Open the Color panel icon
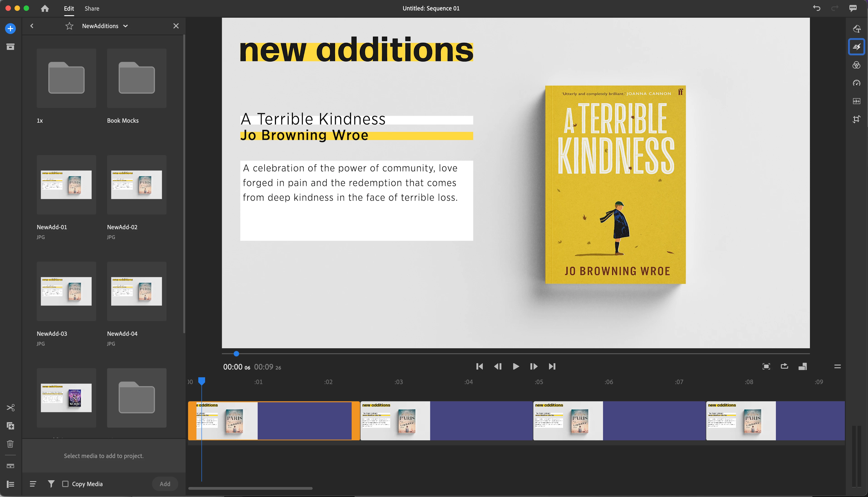The height and width of the screenshot is (497, 868). pos(856,65)
